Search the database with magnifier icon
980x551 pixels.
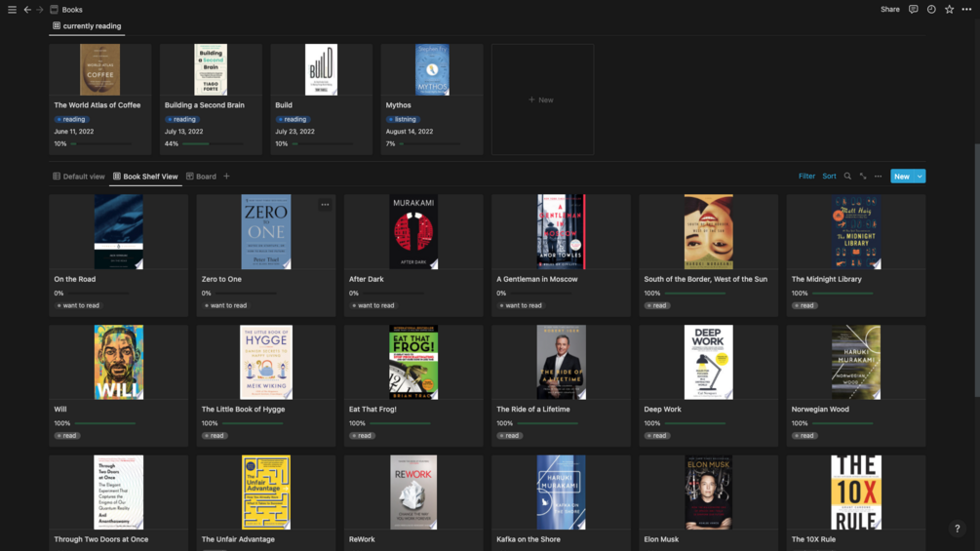coord(847,177)
